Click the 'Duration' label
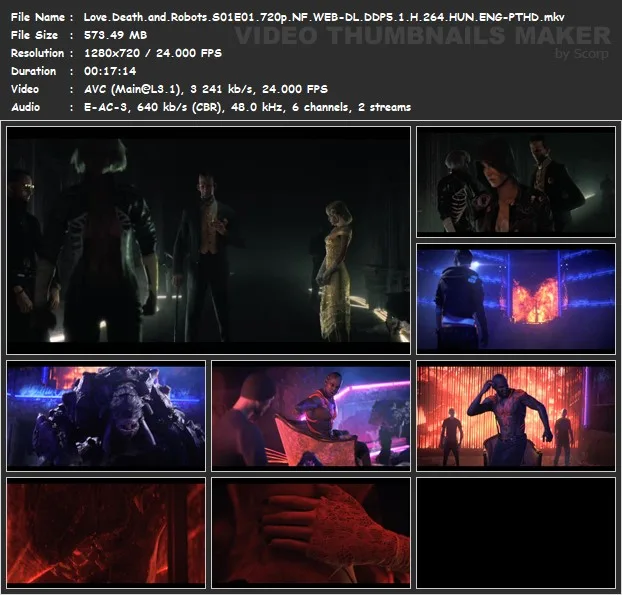This screenshot has width=622, height=595. 33,71
